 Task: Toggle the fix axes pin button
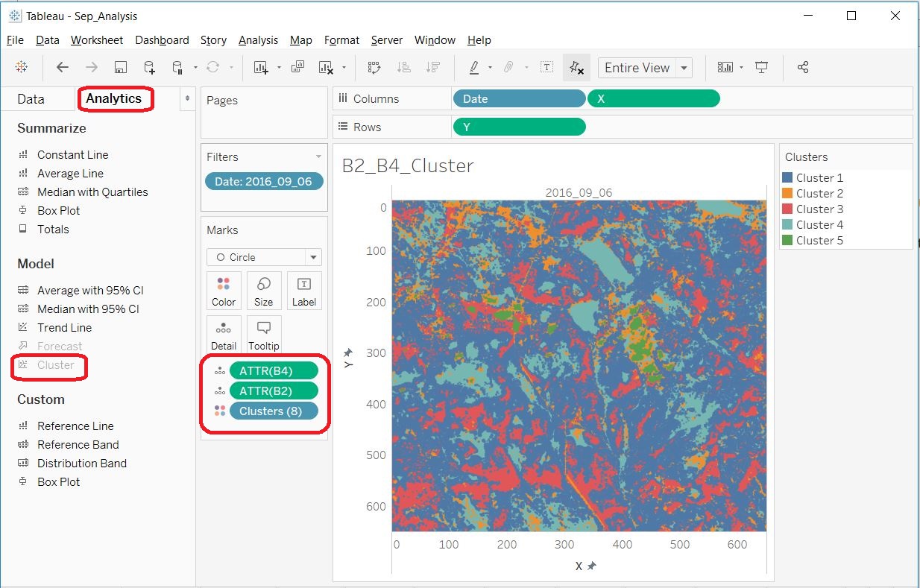click(x=576, y=68)
